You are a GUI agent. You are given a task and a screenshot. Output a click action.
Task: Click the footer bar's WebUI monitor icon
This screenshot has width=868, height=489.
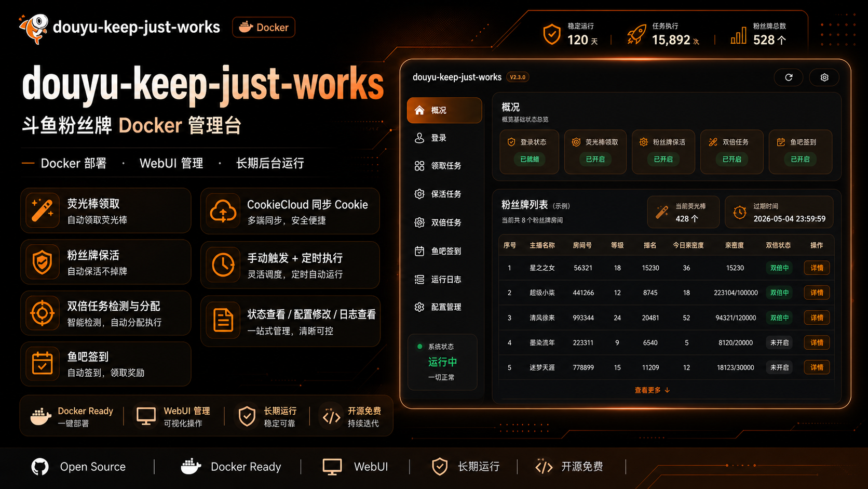332,467
